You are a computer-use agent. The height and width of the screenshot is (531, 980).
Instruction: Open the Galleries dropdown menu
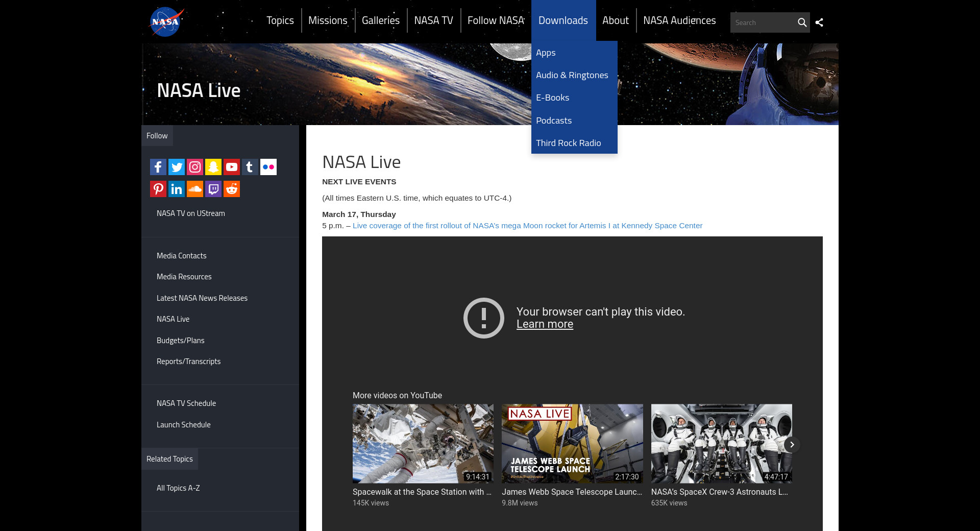(381, 20)
